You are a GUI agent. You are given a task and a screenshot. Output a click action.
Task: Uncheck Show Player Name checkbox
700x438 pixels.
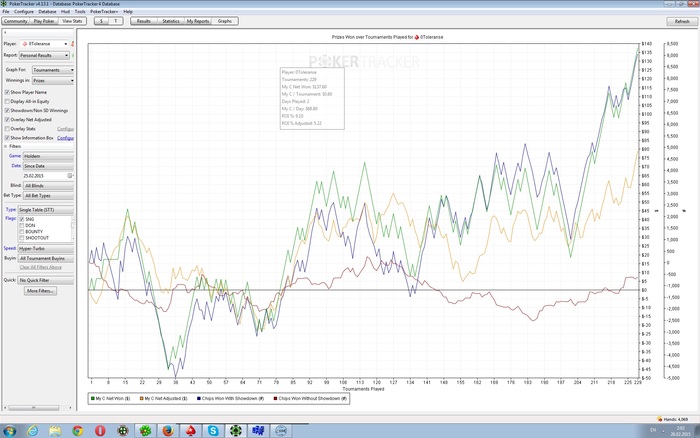[x=7, y=92]
